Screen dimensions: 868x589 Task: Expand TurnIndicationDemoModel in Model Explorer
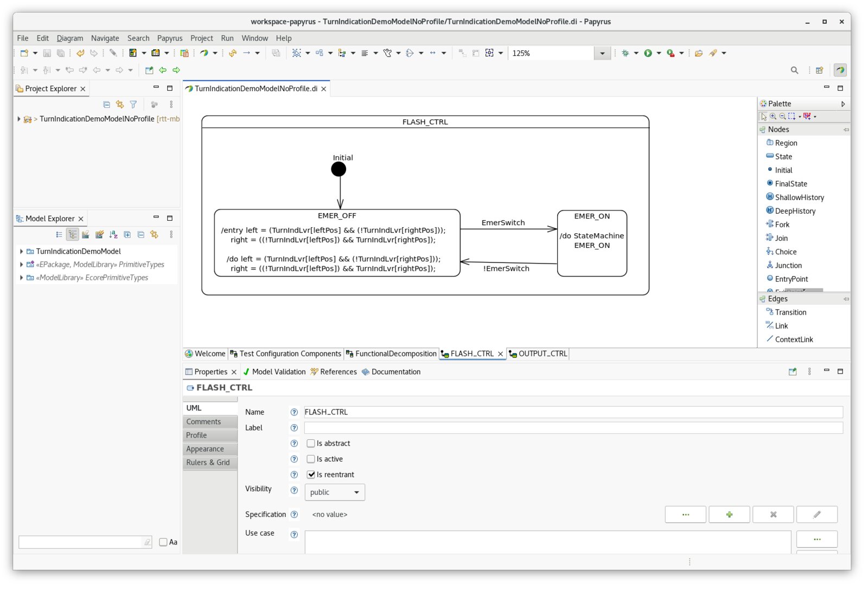click(21, 252)
